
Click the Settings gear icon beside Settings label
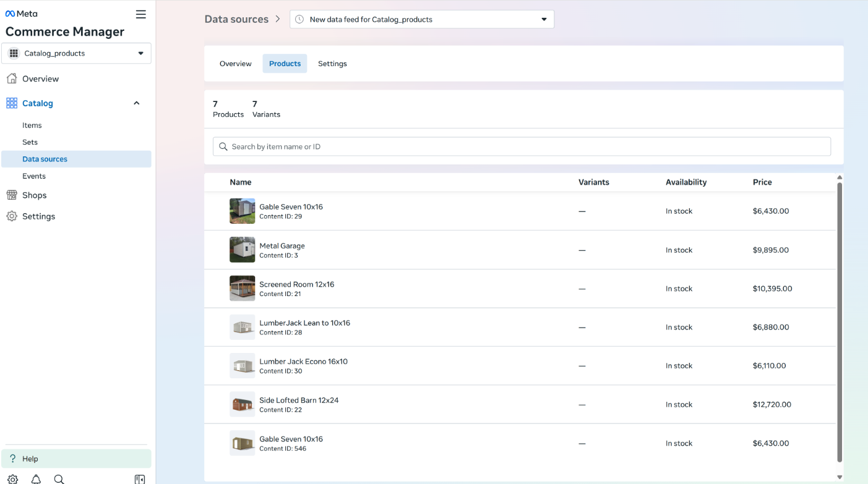coord(12,216)
